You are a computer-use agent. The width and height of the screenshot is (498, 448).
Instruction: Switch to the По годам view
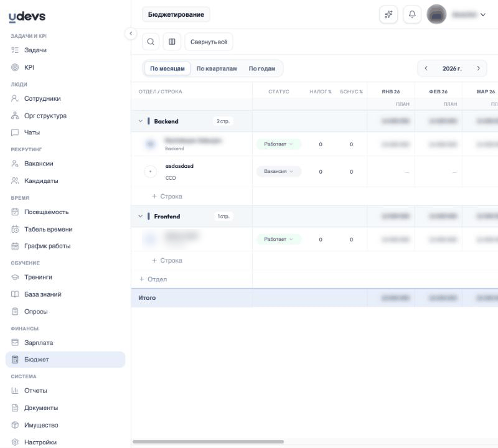(x=262, y=68)
